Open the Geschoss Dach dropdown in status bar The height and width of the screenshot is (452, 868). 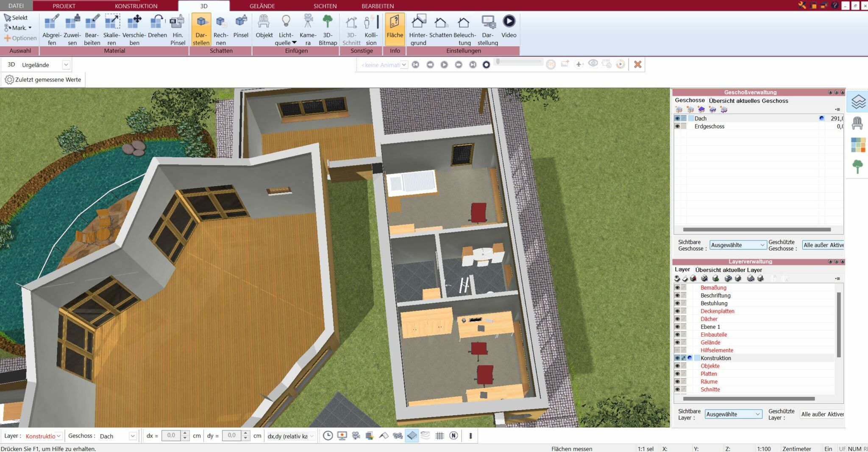coord(133,436)
